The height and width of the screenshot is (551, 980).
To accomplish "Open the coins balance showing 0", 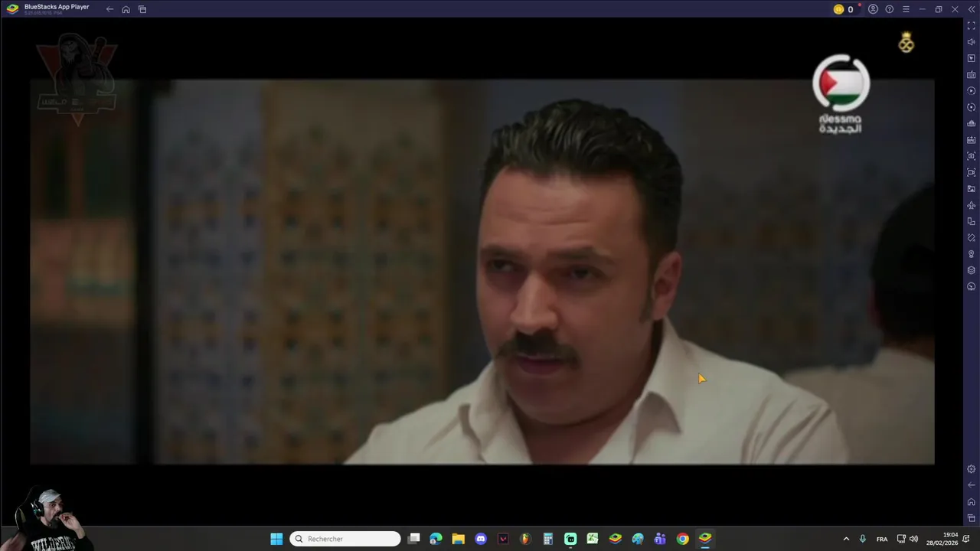I will [843, 9].
